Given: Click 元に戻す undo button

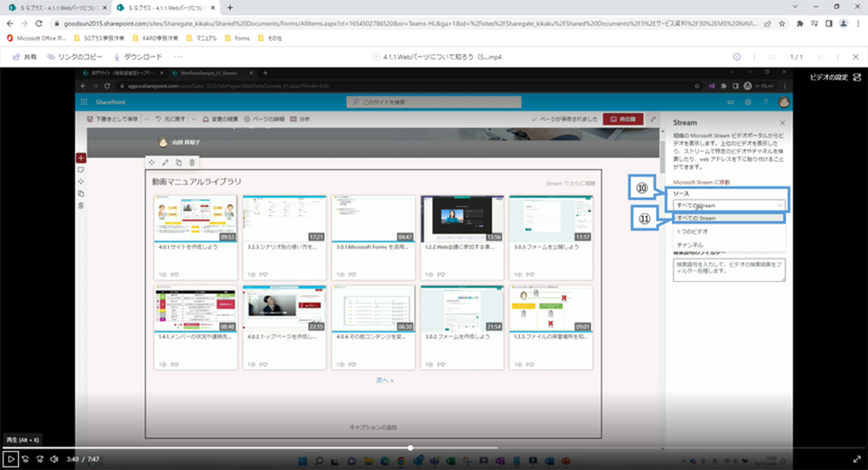Looking at the screenshot, I should (x=170, y=119).
